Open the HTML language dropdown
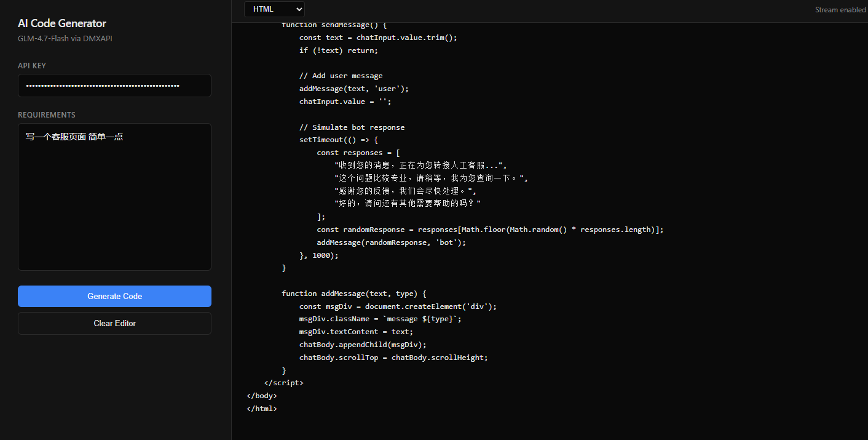 click(x=274, y=9)
